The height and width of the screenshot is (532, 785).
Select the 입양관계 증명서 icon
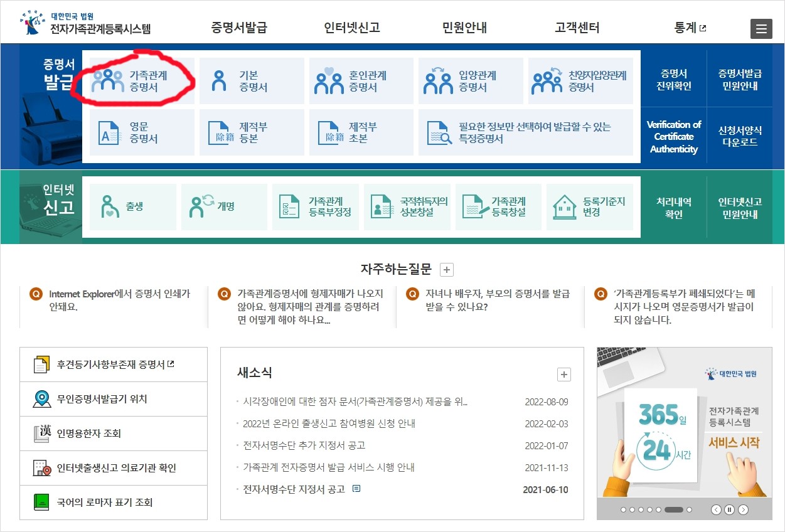click(438, 81)
